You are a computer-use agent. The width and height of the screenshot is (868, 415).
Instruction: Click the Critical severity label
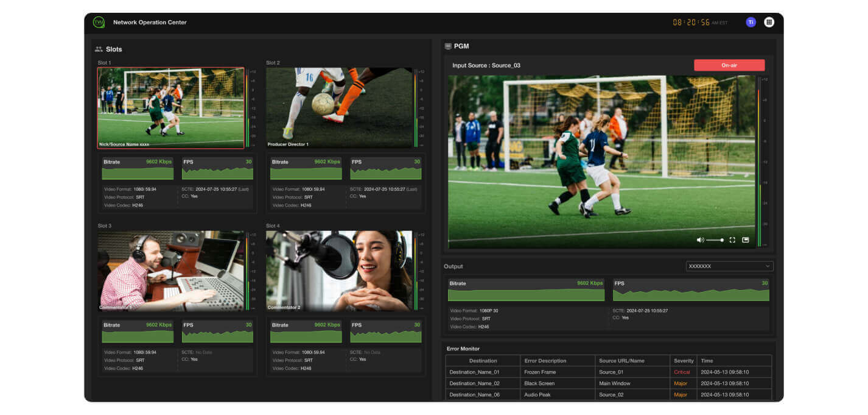682,372
